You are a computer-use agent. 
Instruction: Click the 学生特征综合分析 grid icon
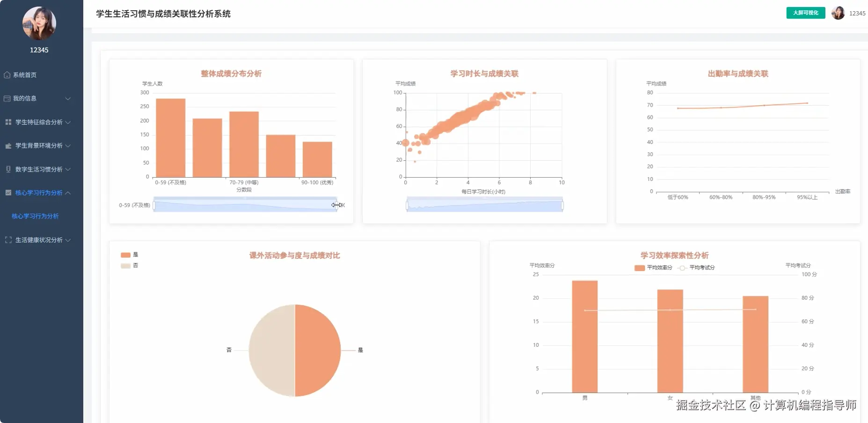click(x=8, y=122)
